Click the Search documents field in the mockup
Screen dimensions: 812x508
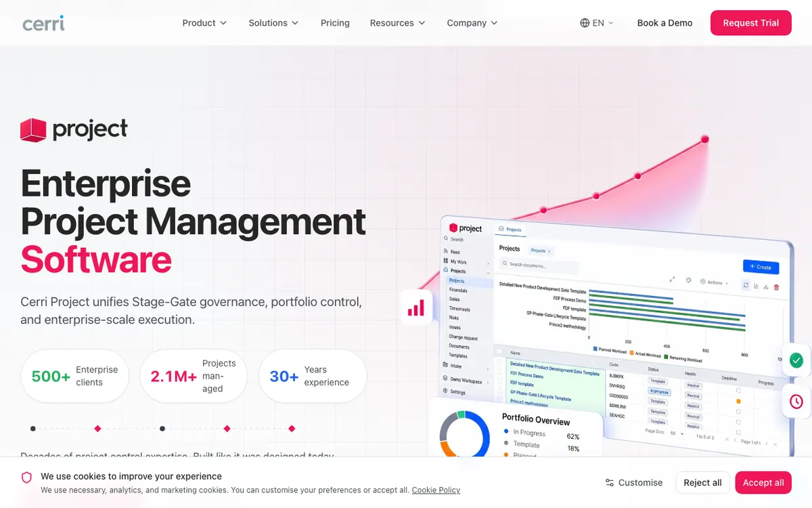pyautogui.click(x=539, y=265)
